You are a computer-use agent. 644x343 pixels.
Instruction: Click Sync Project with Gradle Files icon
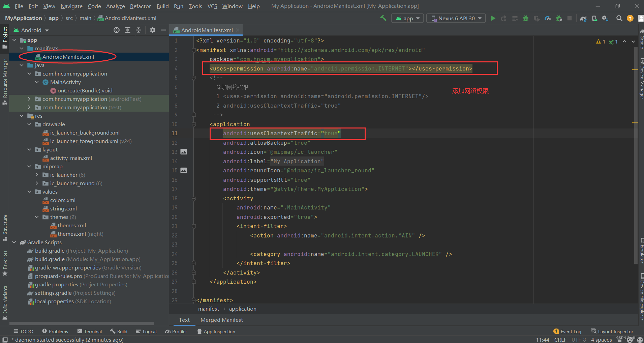click(583, 18)
